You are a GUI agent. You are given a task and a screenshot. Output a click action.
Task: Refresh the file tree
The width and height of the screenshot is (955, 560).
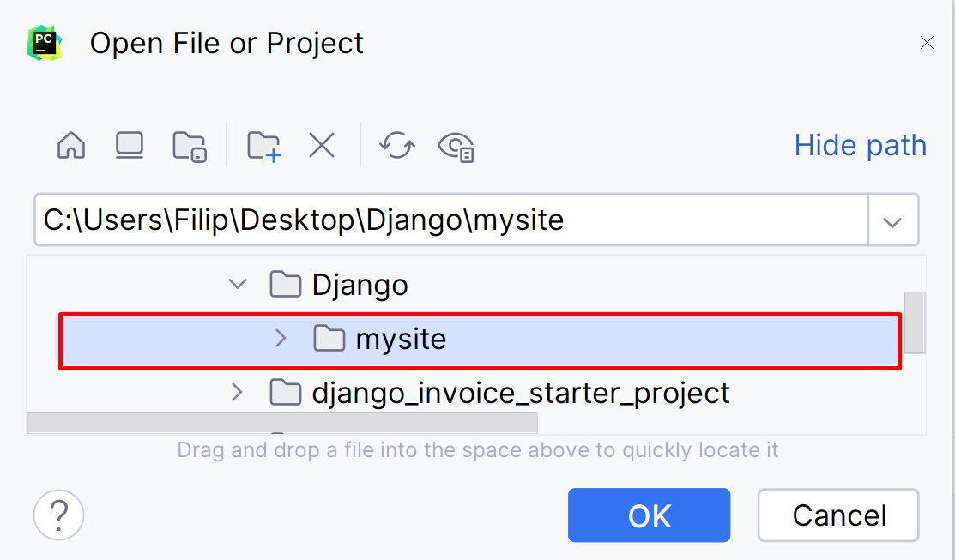tap(396, 145)
